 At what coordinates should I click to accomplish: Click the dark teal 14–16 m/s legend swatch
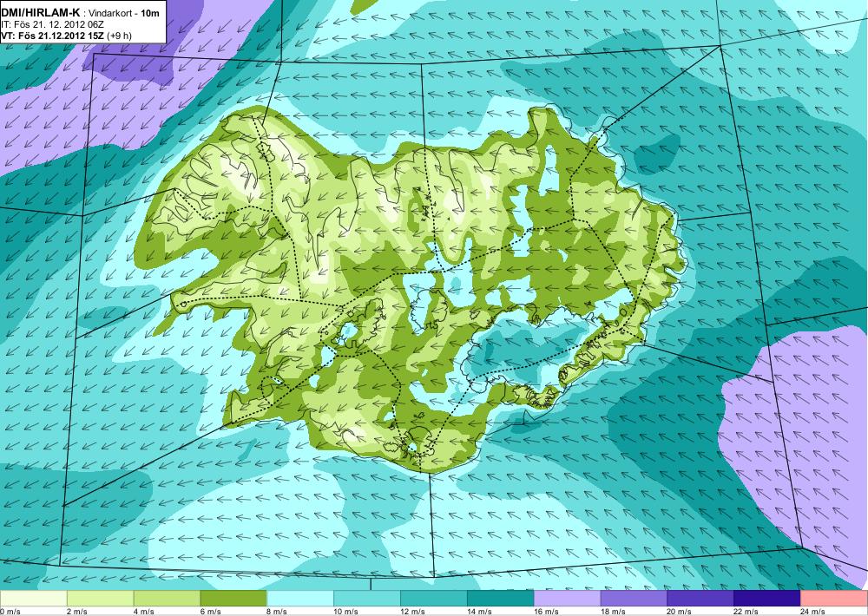(501, 599)
